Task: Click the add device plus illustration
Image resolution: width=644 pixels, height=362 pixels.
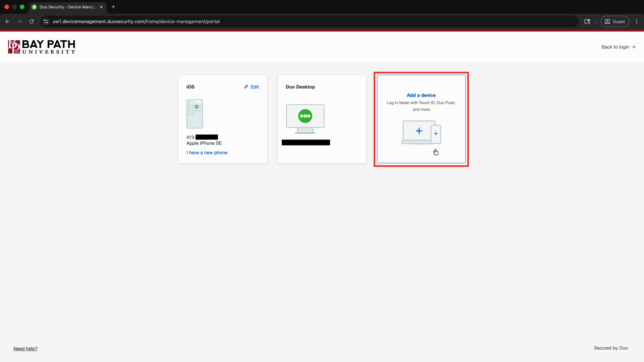Action: 421,132
